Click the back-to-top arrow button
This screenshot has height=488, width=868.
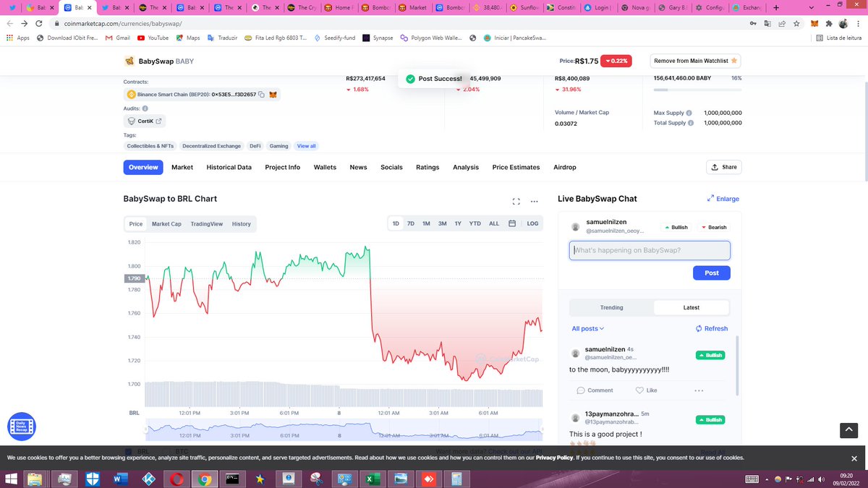[848, 430]
